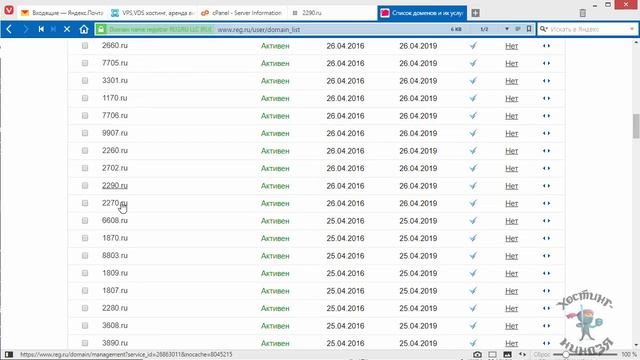Click the arrows icon in the 6608.ru row

[547, 221]
